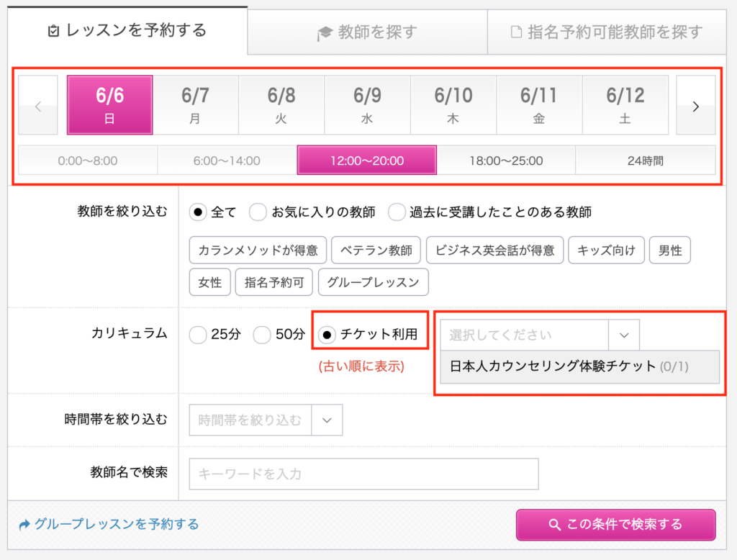Click the この条件で検索する search button

(616, 525)
